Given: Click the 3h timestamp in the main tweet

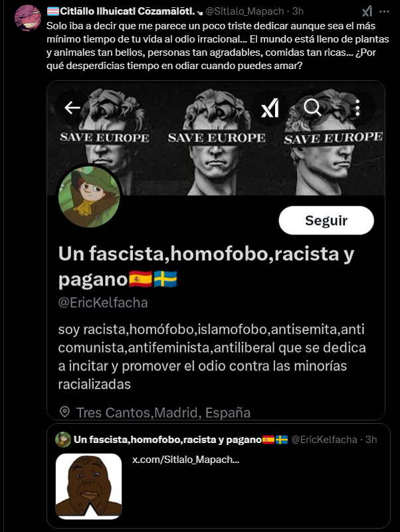Looking at the screenshot, I should coord(298,11).
